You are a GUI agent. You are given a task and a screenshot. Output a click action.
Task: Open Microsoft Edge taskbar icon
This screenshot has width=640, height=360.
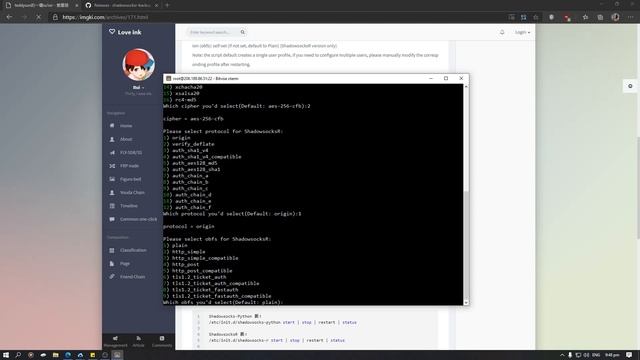(x=68, y=355)
